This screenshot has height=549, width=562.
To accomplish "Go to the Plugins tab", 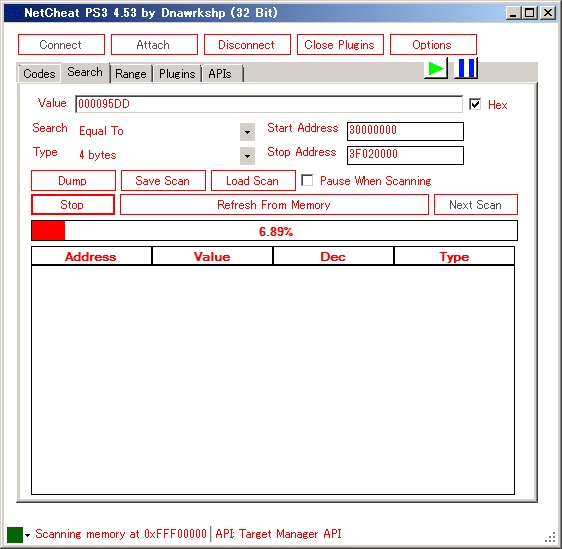I will [x=177, y=74].
